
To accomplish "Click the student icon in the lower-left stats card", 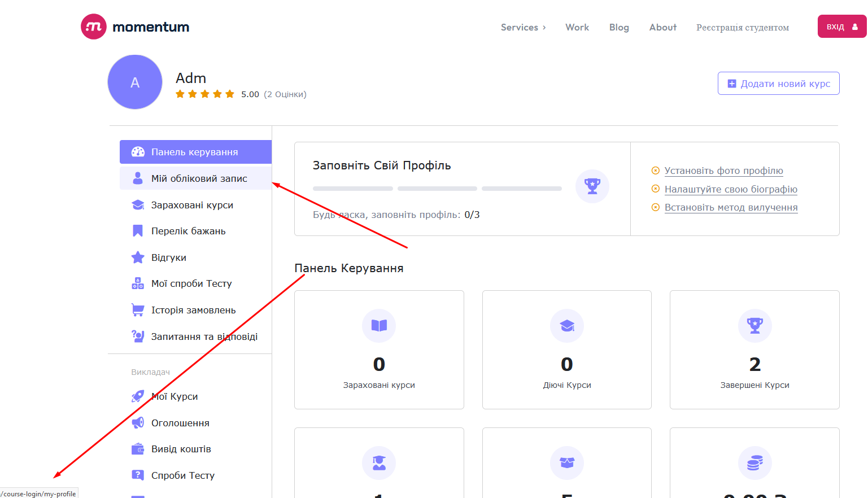I will click(379, 463).
